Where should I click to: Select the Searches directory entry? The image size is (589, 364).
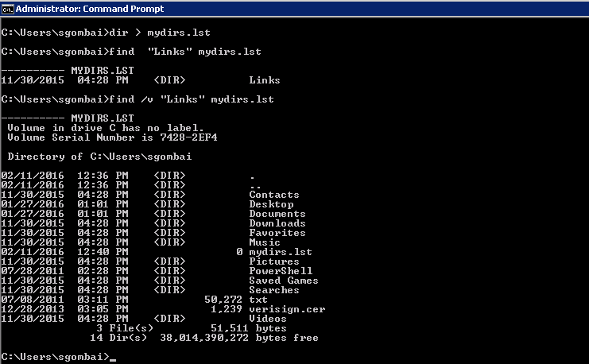tap(150, 290)
